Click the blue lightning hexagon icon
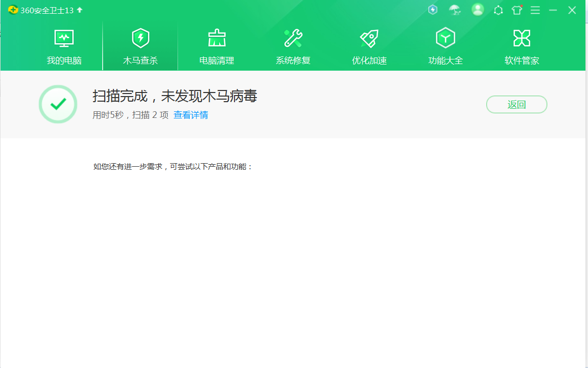 click(x=433, y=10)
